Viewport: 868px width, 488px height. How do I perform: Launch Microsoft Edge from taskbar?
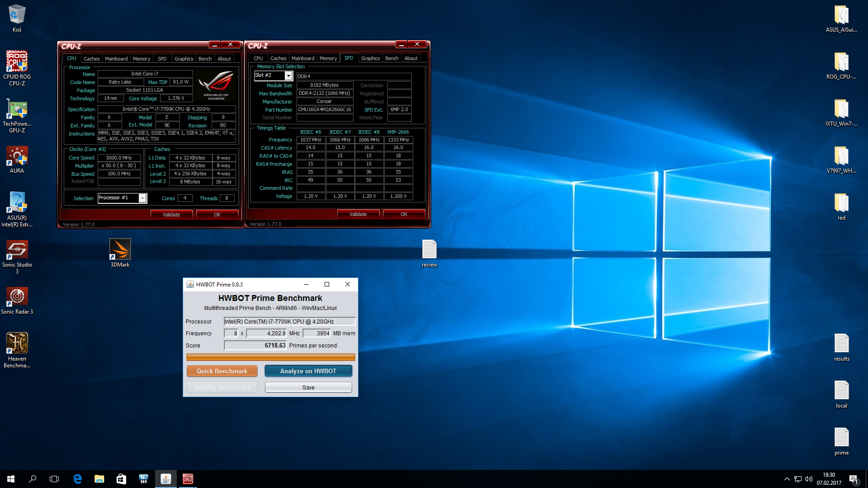pyautogui.click(x=77, y=479)
